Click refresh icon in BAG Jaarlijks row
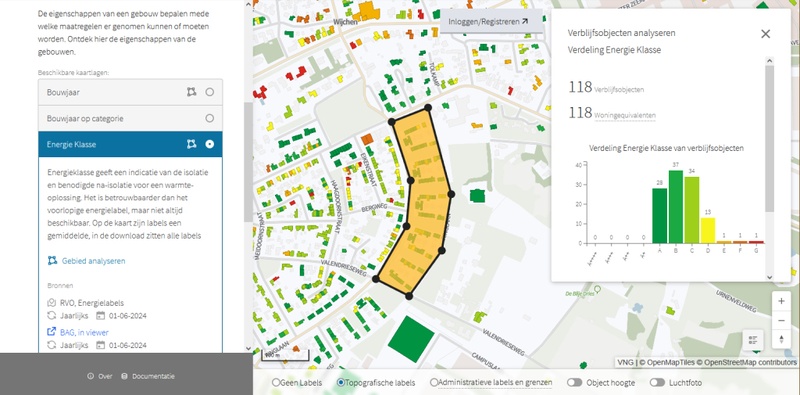The height and width of the screenshot is (395, 800). point(51,345)
